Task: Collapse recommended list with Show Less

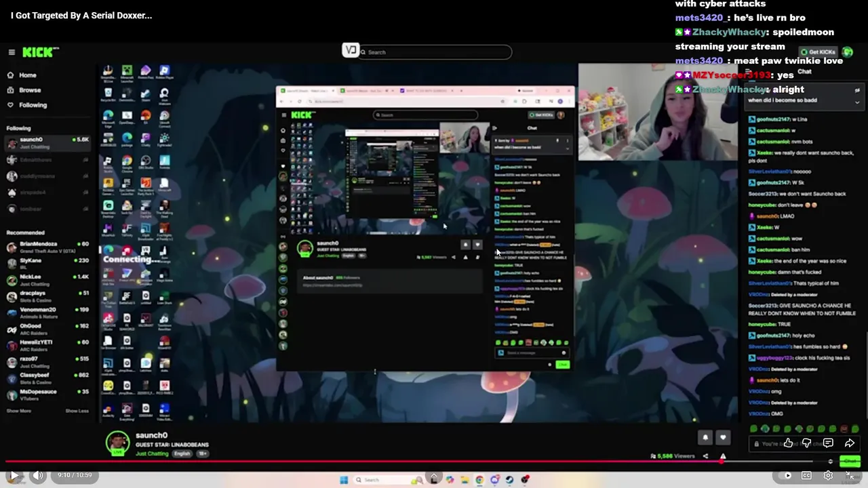Action: coord(77,411)
